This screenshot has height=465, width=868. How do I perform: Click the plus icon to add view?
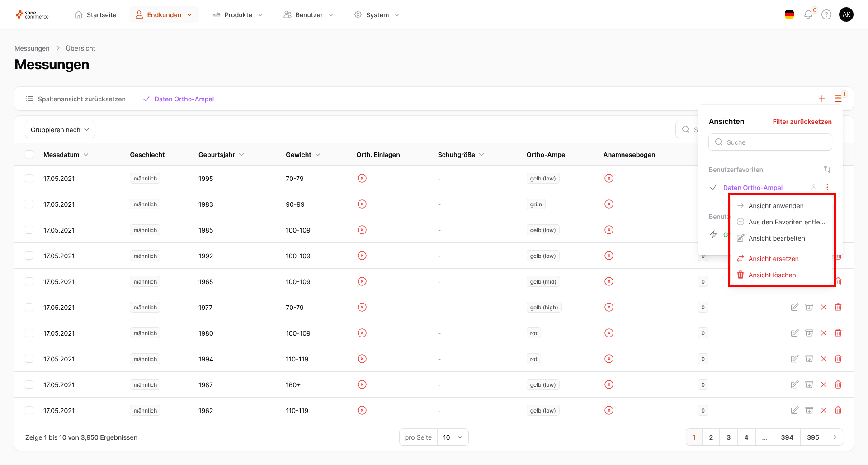[x=822, y=99]
